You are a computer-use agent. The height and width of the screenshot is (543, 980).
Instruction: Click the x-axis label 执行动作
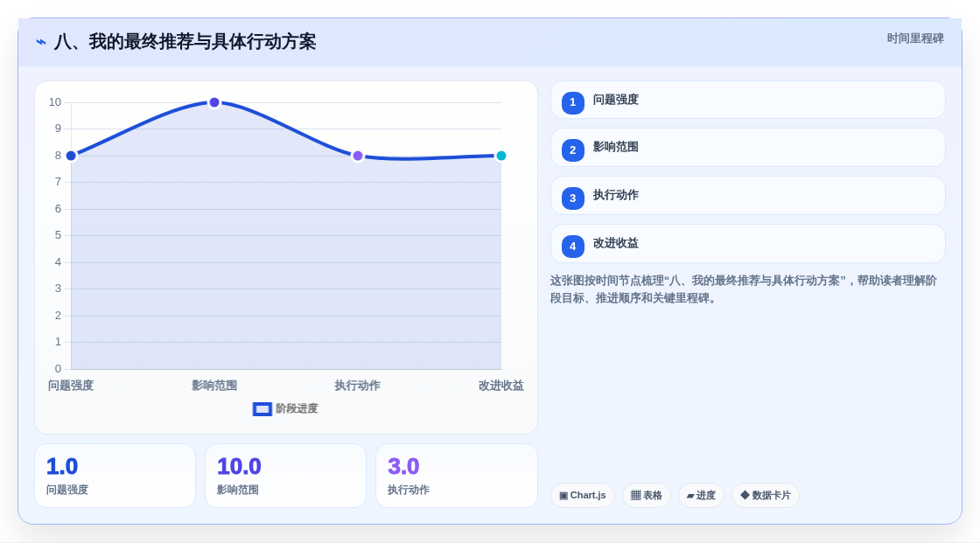[x=358, y=386]
